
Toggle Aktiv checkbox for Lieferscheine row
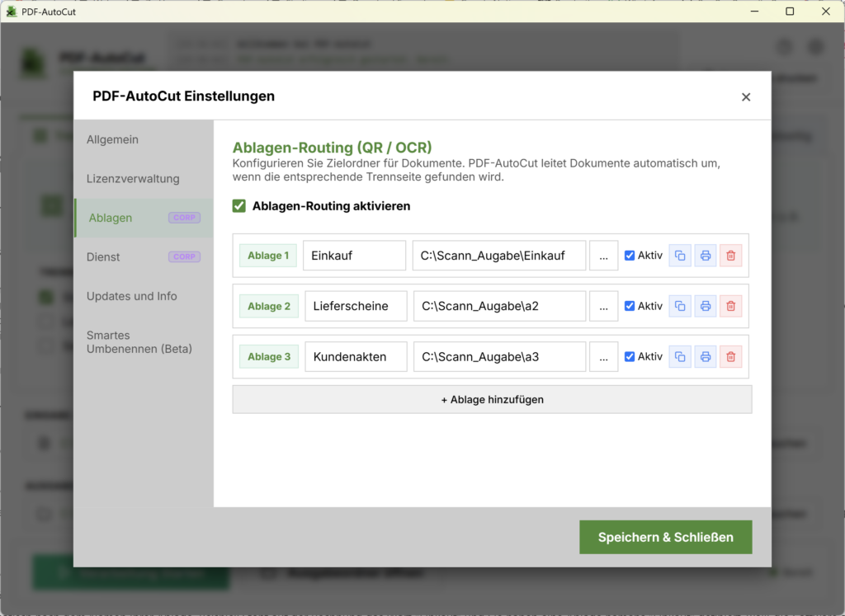(630, 307)
